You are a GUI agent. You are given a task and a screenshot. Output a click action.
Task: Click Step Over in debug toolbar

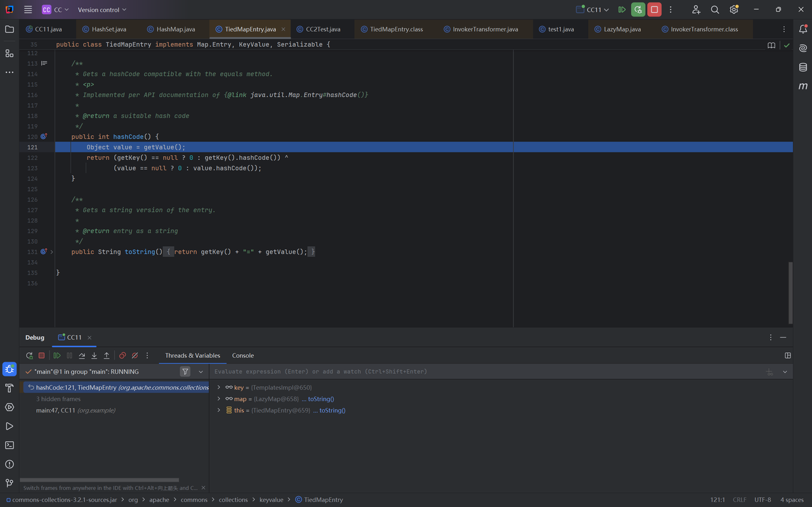coord(82,356)
